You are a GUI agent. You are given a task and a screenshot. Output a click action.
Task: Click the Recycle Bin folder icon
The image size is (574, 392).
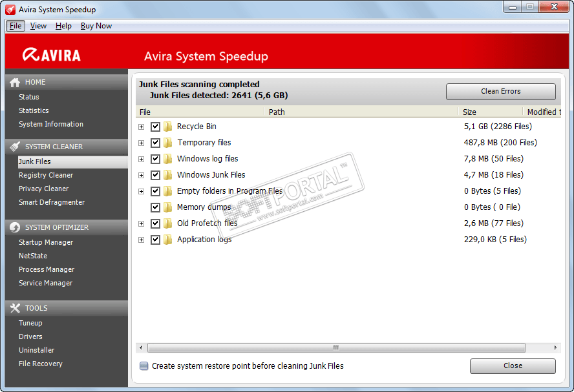pos(167,127)
